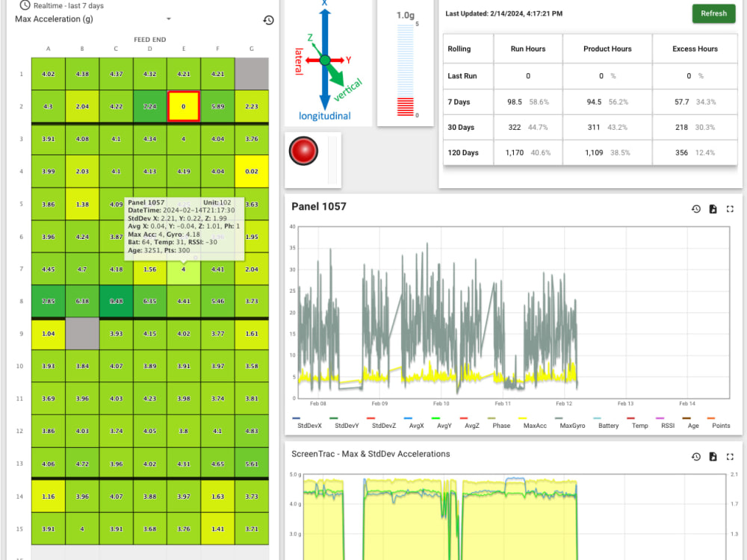The height and width of the screenshot is (560, 747).
Task: Click the FEED END label above grid
Action: click(149, 40)
